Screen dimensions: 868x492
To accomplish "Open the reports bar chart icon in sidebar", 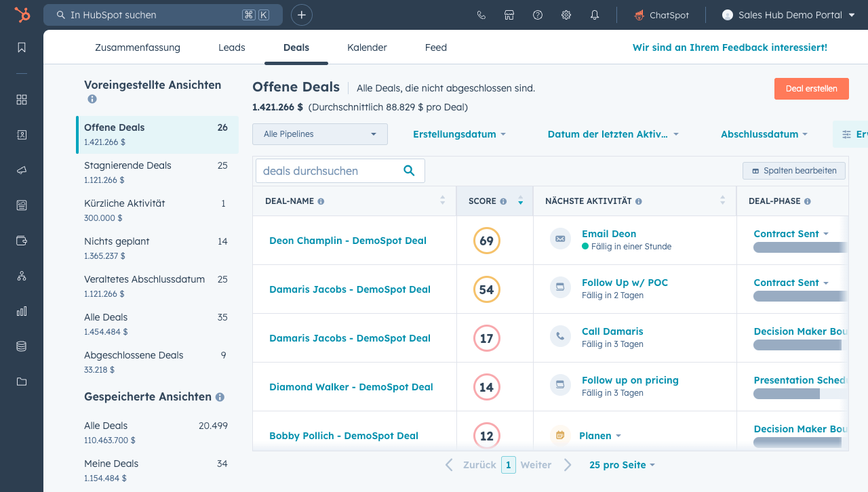I will click(x=22, y=311).
